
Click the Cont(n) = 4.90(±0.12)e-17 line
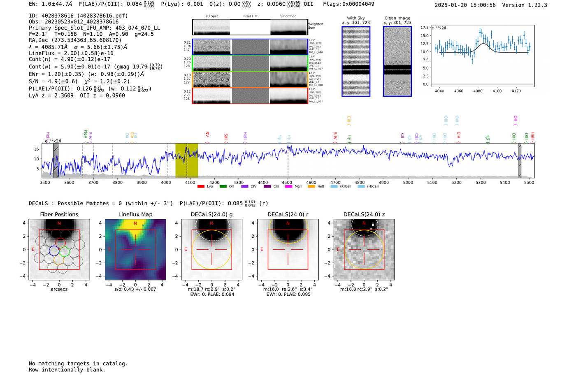tap(70, 59)
